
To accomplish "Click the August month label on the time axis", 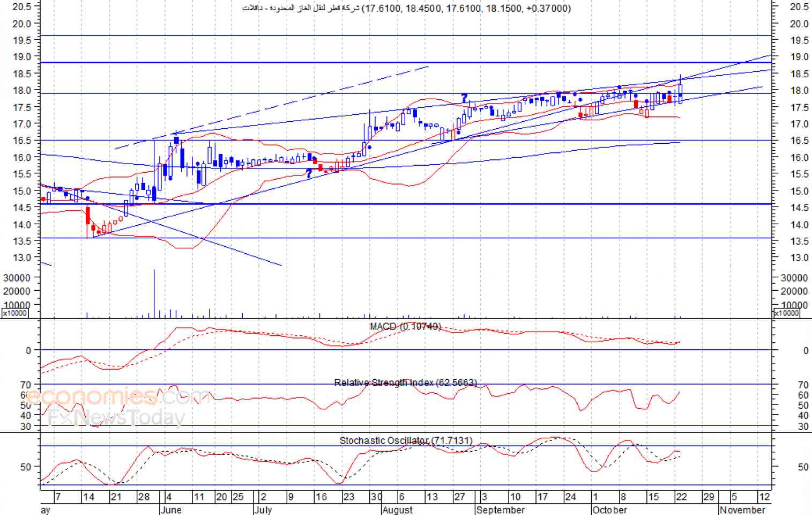I will 398,510.
